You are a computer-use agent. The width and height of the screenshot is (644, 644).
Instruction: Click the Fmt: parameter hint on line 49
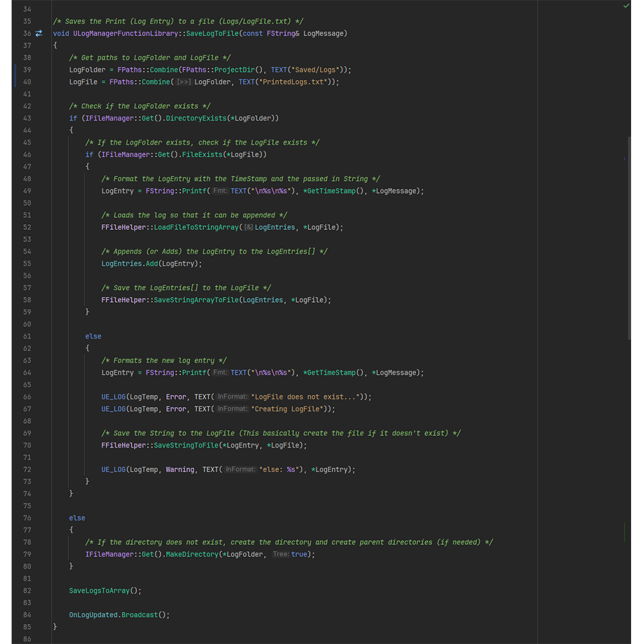(220, 191)
